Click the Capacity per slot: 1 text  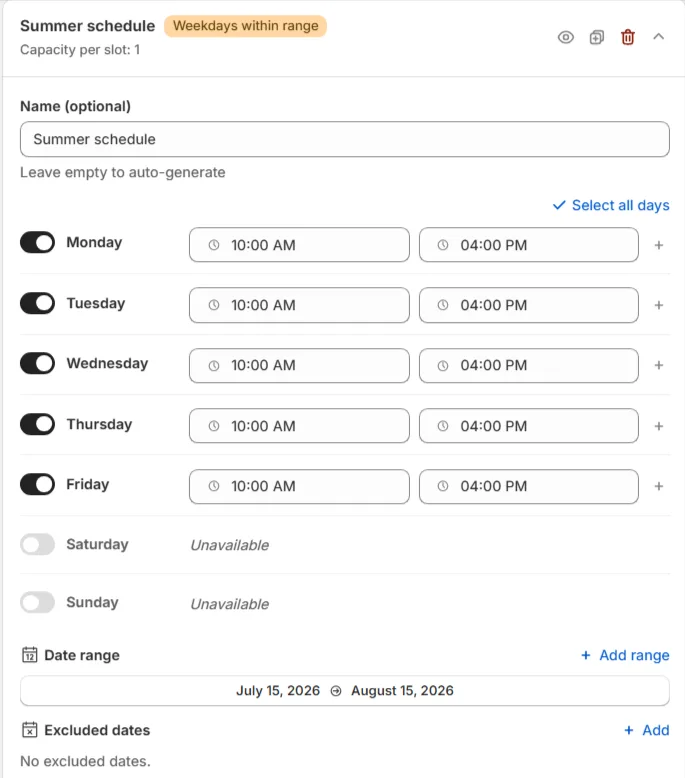[80, 50]
